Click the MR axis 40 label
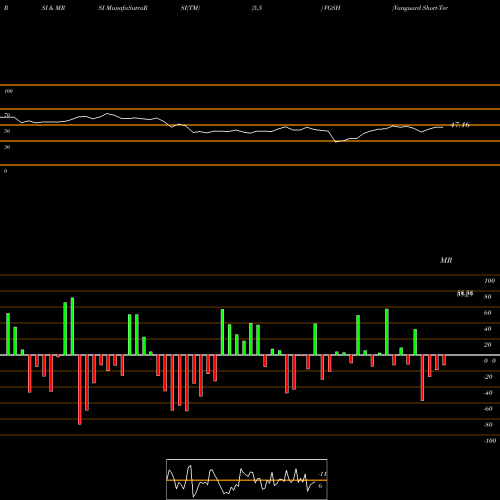This screenshot has height=500, width=500. (x=488, y=329)
